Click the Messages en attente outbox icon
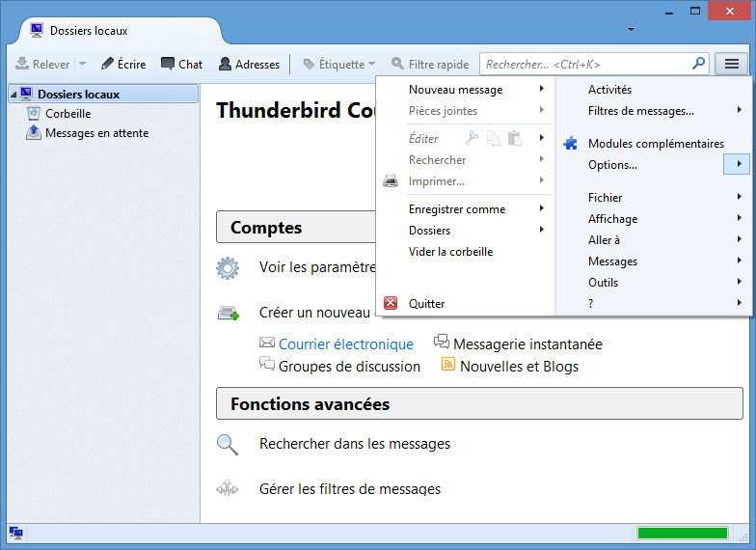The width and height of the screenshot is (756, 550). click(33, 132)
